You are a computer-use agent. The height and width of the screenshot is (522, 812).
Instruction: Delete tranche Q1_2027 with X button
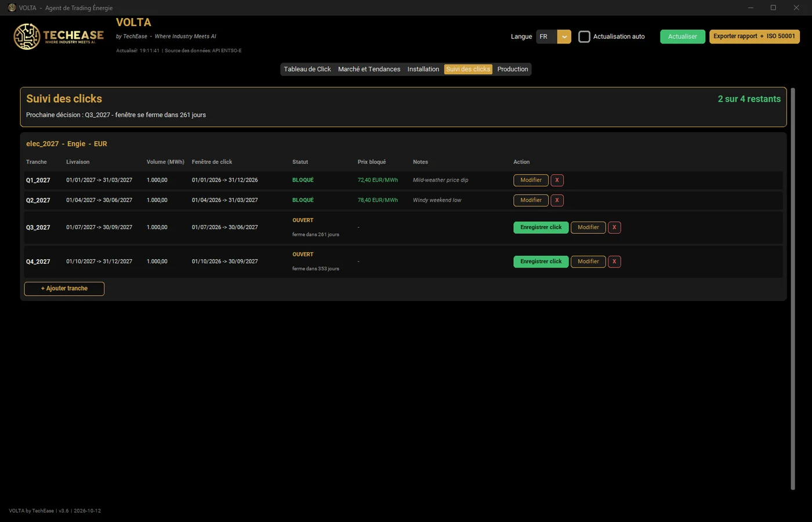557,180
